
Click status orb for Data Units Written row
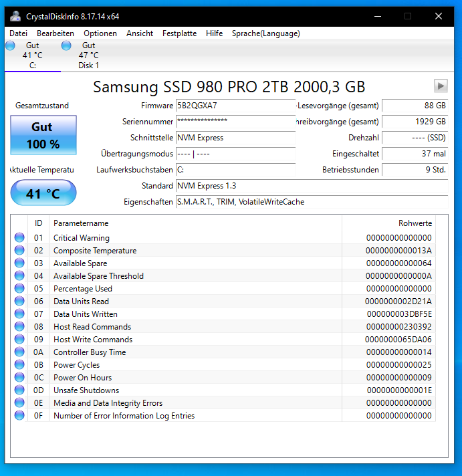[x=19, y=314]
